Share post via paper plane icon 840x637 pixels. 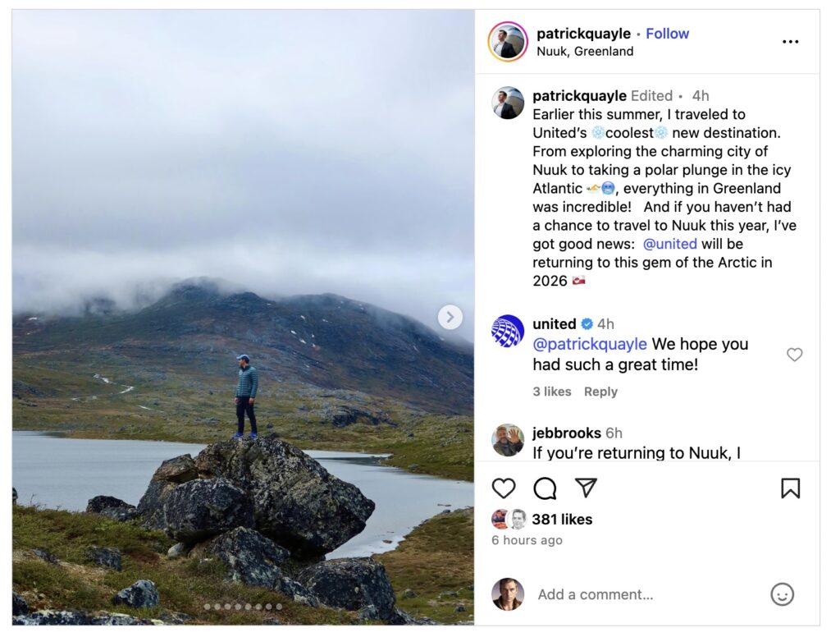point(586,488)
